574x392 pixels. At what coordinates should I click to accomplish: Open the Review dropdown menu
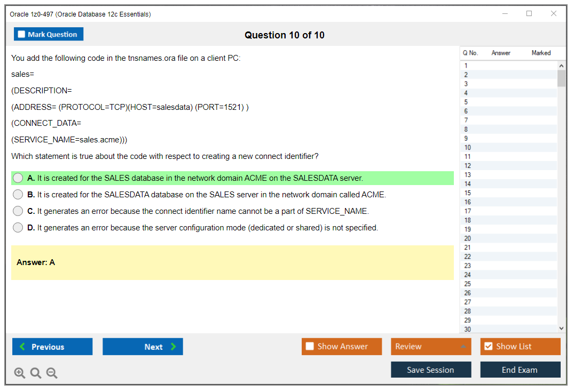tap(431, 347)
